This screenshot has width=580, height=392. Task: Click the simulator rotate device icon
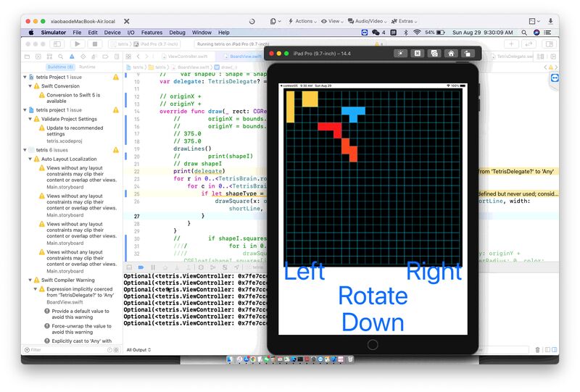[468, 54]
